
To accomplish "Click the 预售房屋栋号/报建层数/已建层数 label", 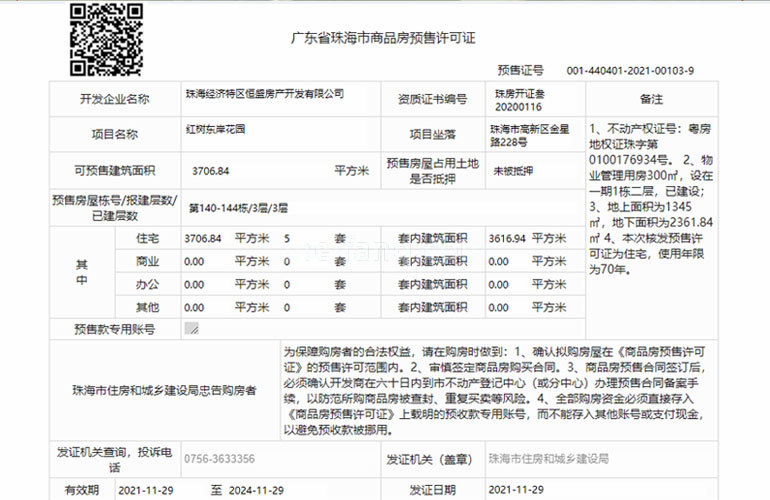I will pyautogui.click(x=115, y=208).
